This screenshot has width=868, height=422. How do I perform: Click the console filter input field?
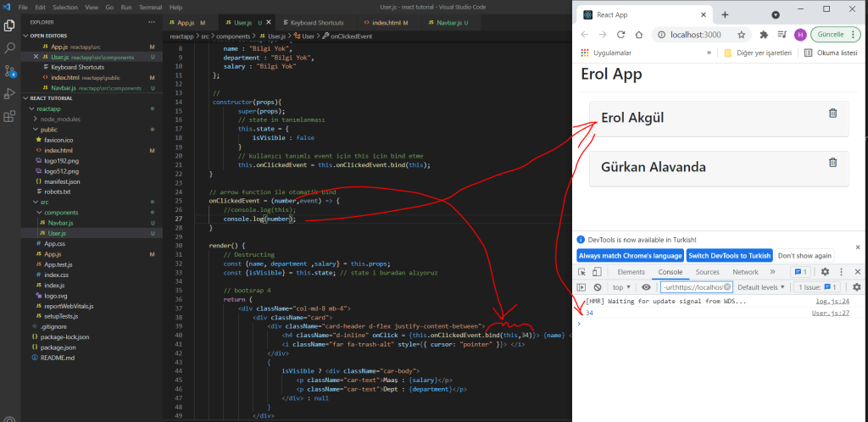691,287
